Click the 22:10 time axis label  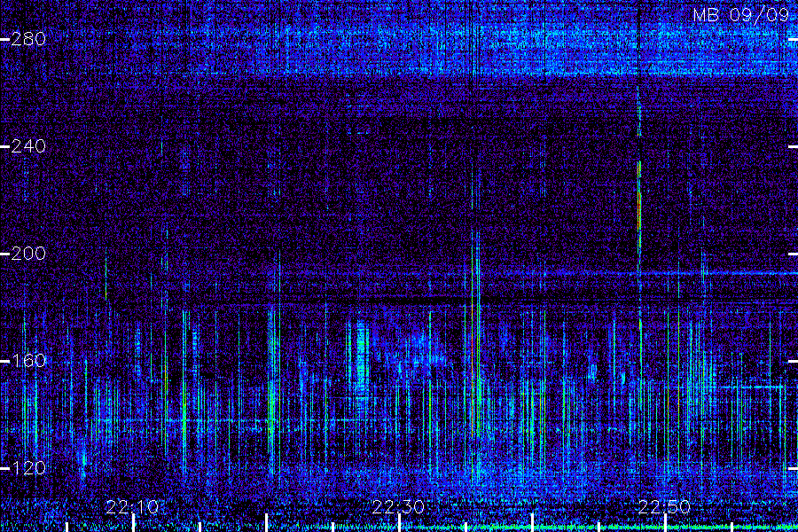(x=132, y=507)
